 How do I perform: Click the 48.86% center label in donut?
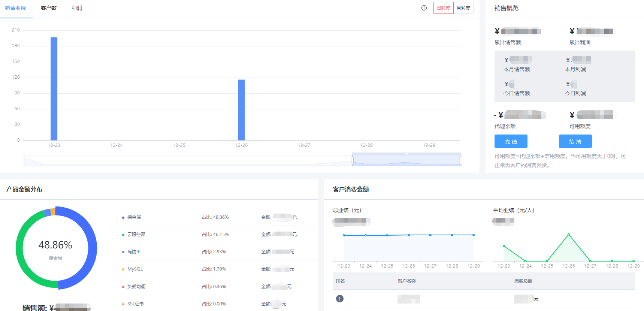click(55, 245)
